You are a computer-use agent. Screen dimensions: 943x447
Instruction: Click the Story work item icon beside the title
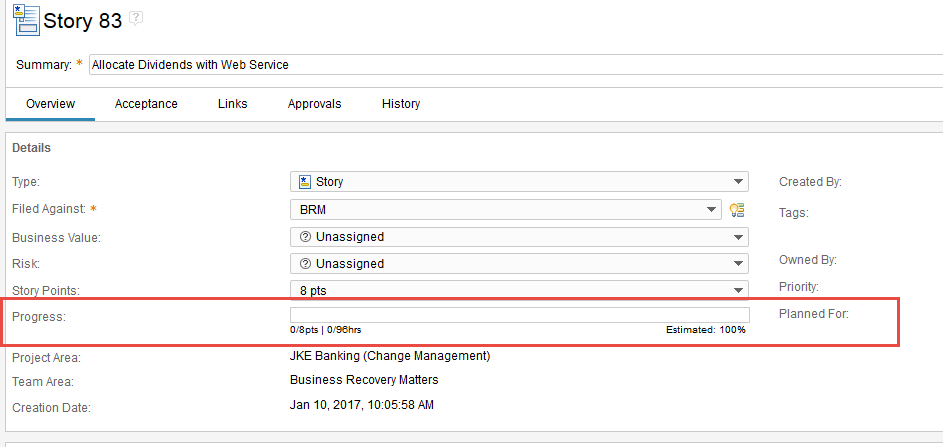(26, 20)
